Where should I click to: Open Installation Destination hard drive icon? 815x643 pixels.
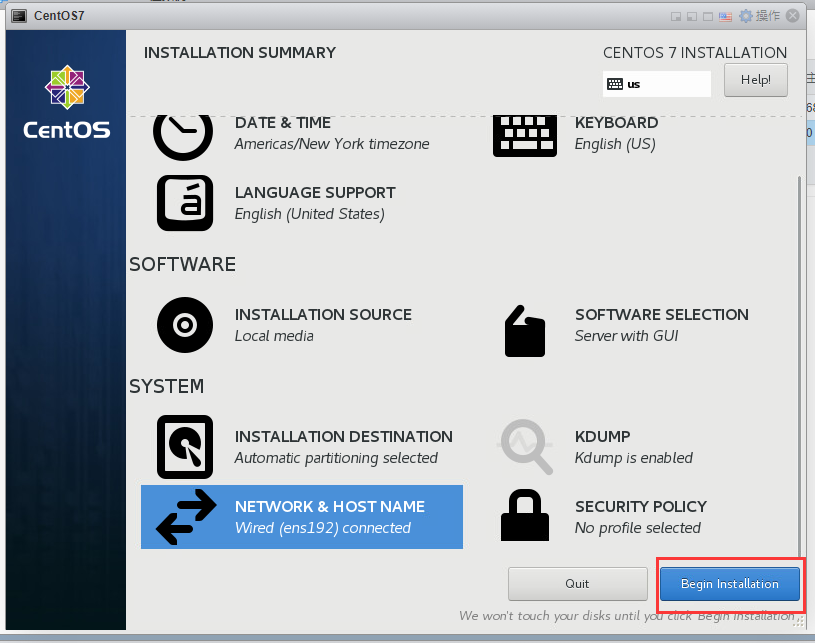(185, 447)
